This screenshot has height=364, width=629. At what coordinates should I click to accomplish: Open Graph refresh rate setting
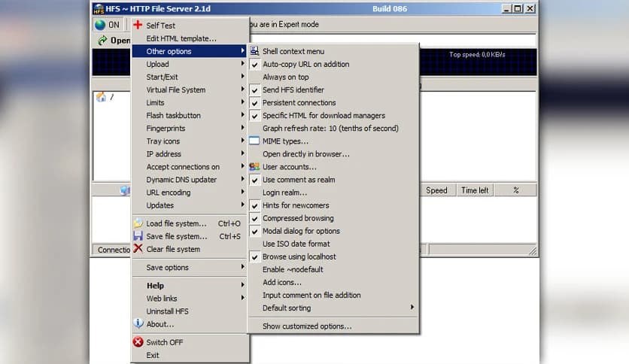point(333,129)
